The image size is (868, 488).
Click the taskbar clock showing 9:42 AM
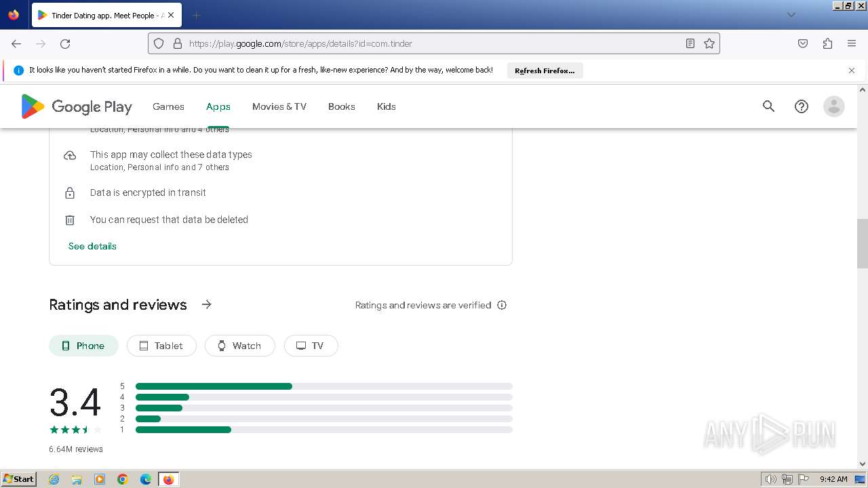coord(833,479)
